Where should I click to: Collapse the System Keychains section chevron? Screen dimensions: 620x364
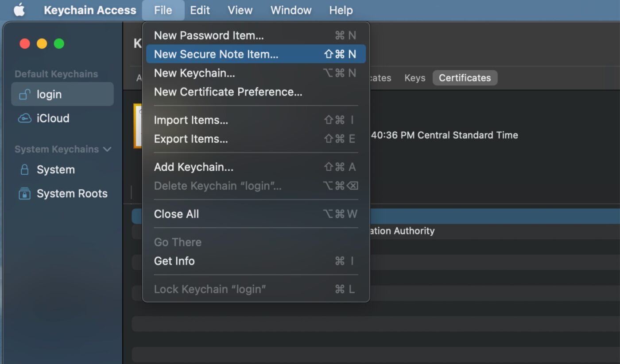pyautogui.click(x=107, y=149)
